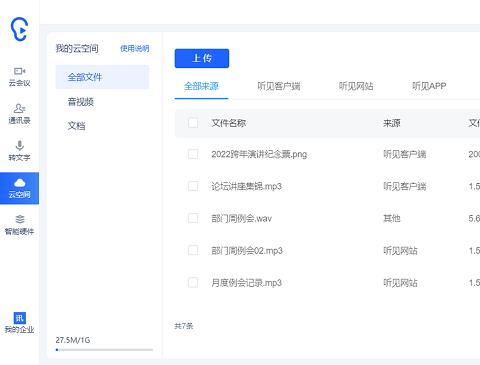The image size is (480, 365).
Task: Open 我的企业 enterprise section
Action: (x=19, y=323)
